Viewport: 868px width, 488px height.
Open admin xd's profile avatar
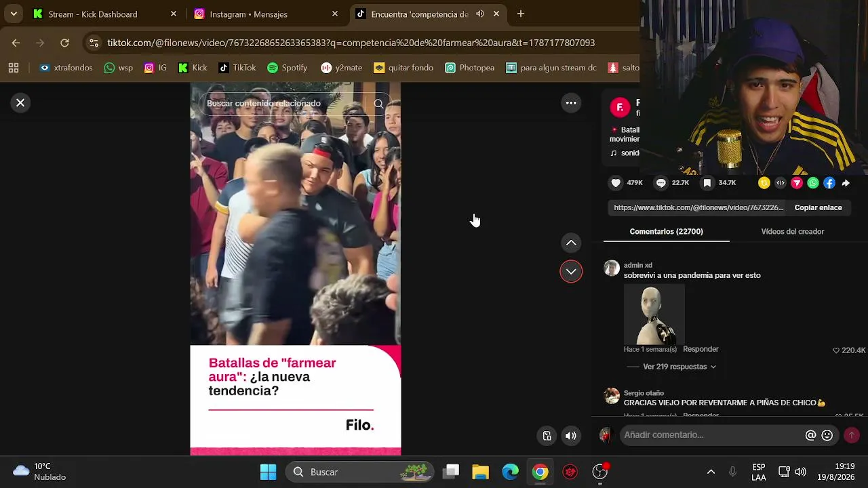pyautogui.click(x=612, y=268)
